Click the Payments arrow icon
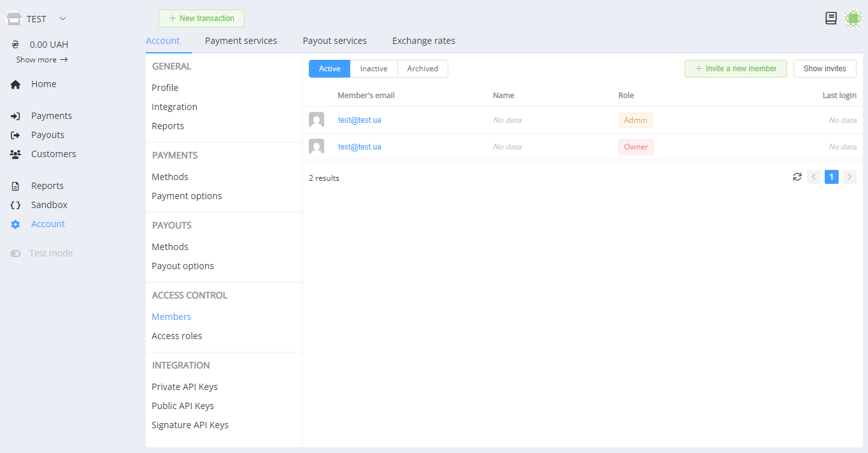 click(x=15, y=116)
